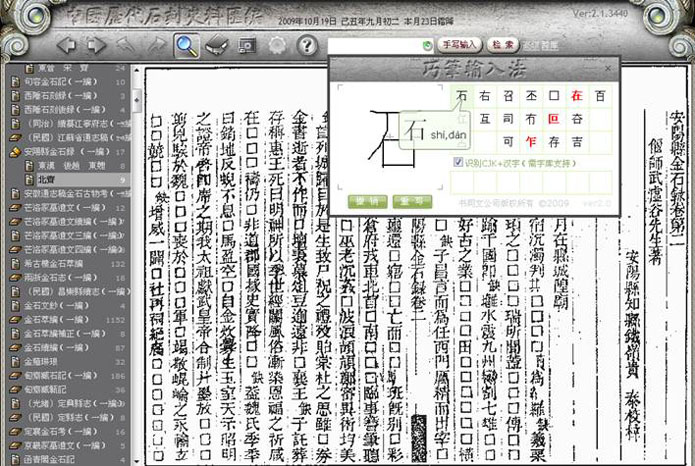Select candidate character 召
The height and width of the screenshot is (466, 695).
pos(508,96)
